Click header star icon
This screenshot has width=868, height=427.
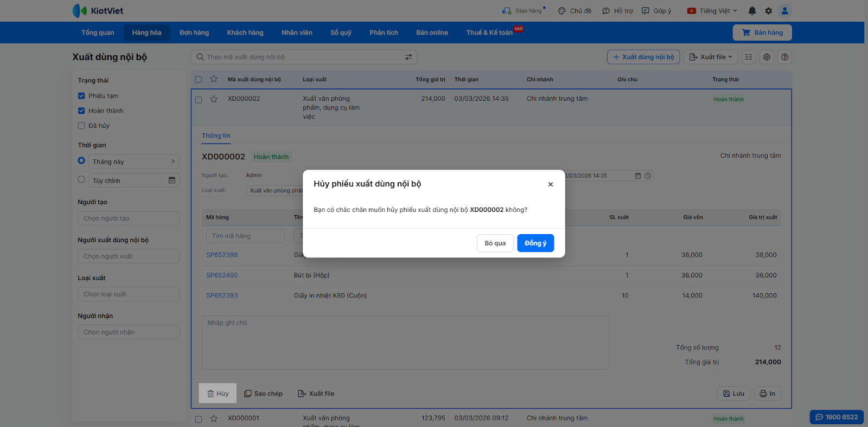point(214,79)
